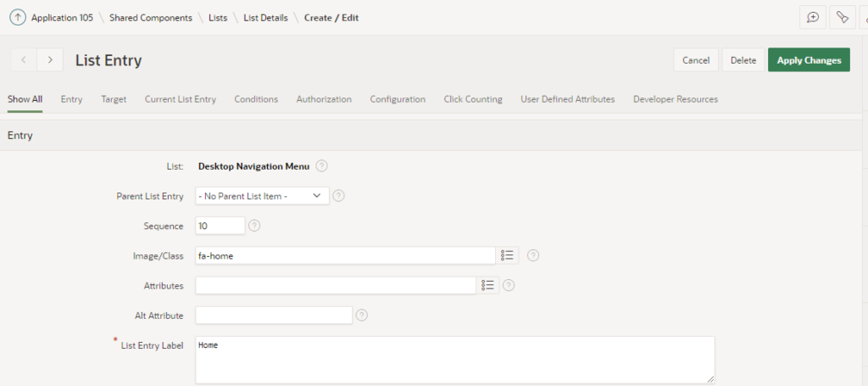The height and width of the screenshot is (386, 868).
Task: Open the feedback comment icon in header
Action: (812, 18)
